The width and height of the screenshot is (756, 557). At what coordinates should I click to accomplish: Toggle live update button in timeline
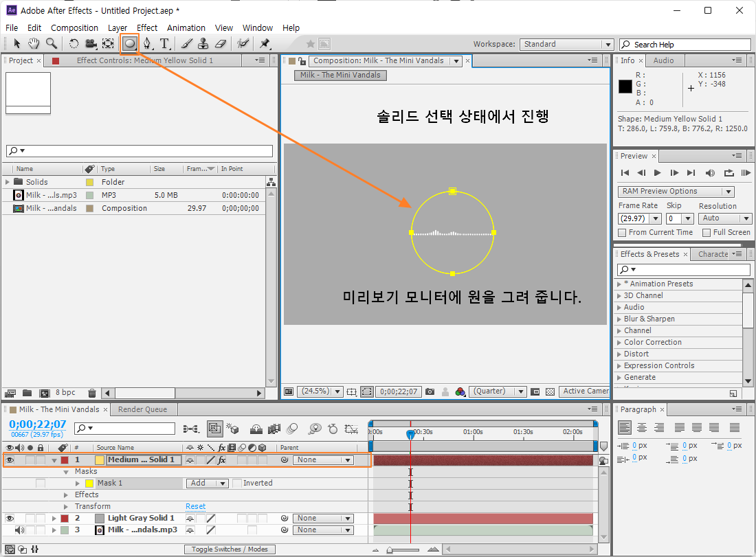[x=214, y=429]
